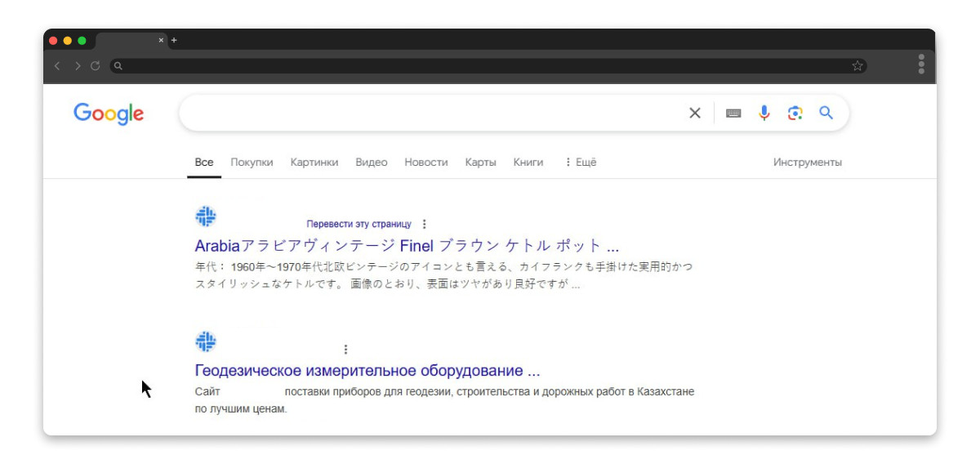Open Геодезическое измерительное оборудование result
The height and width of the screenshot is (464, 980).
pyautogui.click(x=367, y=371)
